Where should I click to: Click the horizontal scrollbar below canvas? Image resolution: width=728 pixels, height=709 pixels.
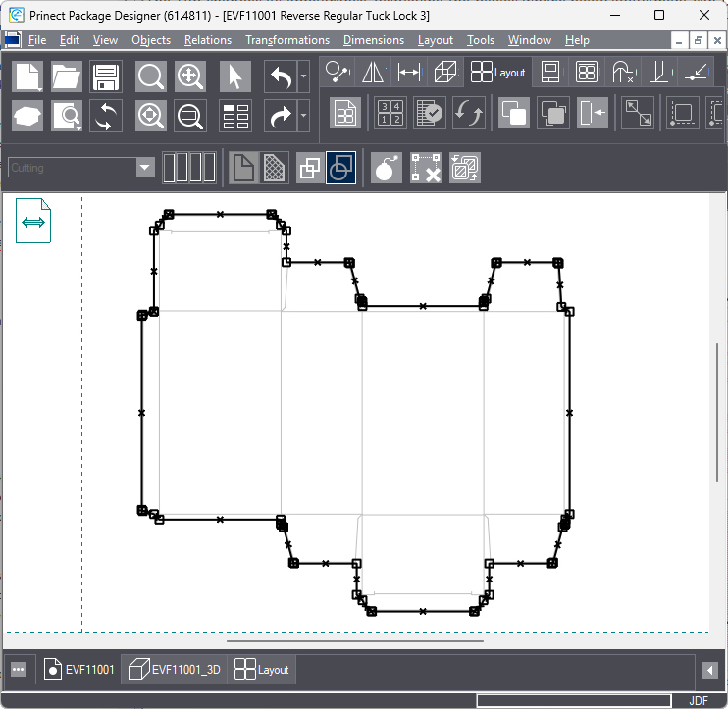(354, 641)
